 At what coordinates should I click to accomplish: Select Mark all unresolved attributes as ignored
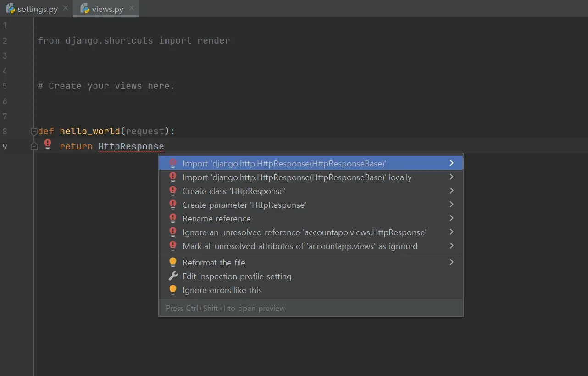[x=300, y=246]
